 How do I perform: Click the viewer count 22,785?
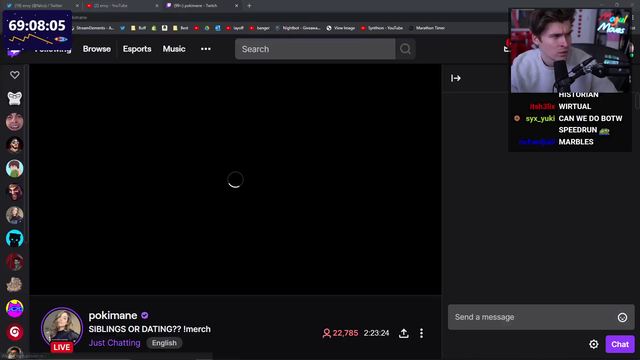pyautogui.click(x=340, y=333)
